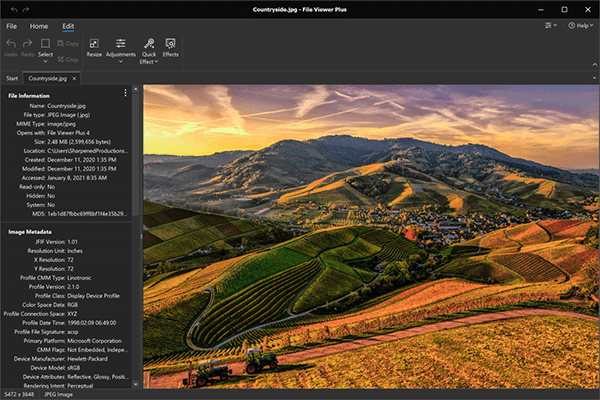Viewport: 600px width, 400px height.
Task: Click the info panel vertical scrollbar thumb
Action: 135,154
